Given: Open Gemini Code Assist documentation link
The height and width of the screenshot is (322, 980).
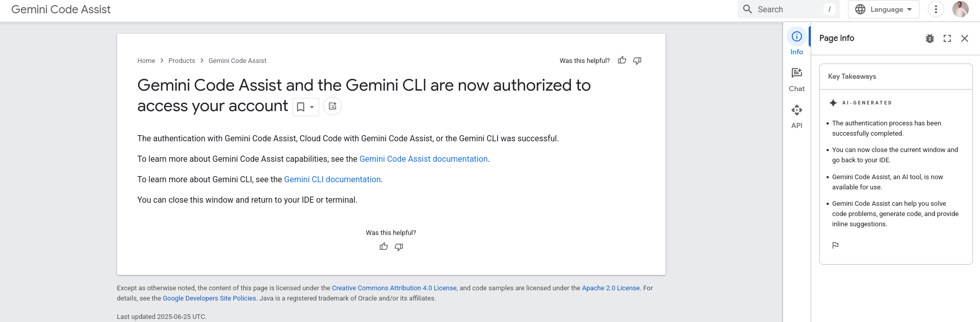Looking at the screenshot, I should pyautogui.click(x=424, y=159).
